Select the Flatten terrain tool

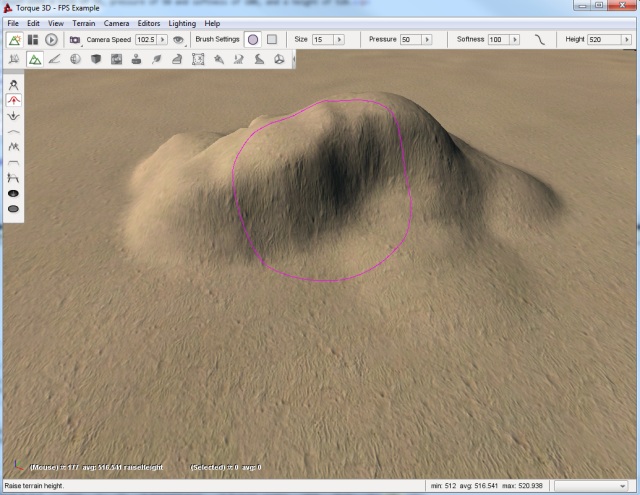point(14,161)
